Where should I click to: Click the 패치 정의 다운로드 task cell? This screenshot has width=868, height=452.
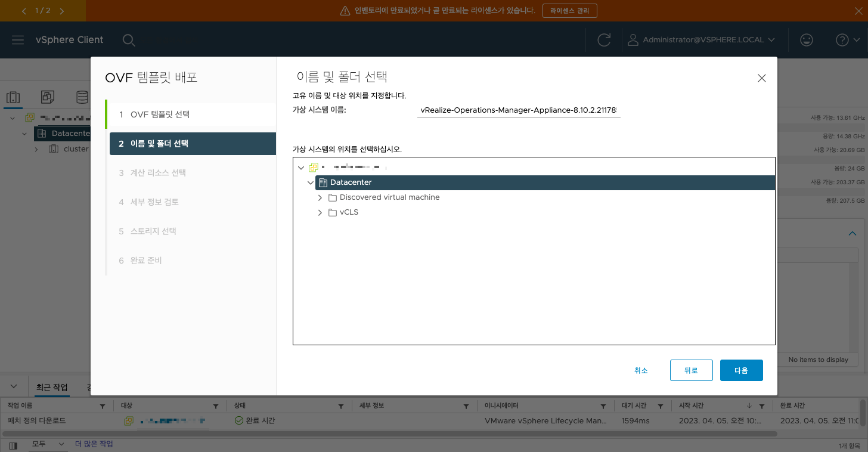coord(36,420)
